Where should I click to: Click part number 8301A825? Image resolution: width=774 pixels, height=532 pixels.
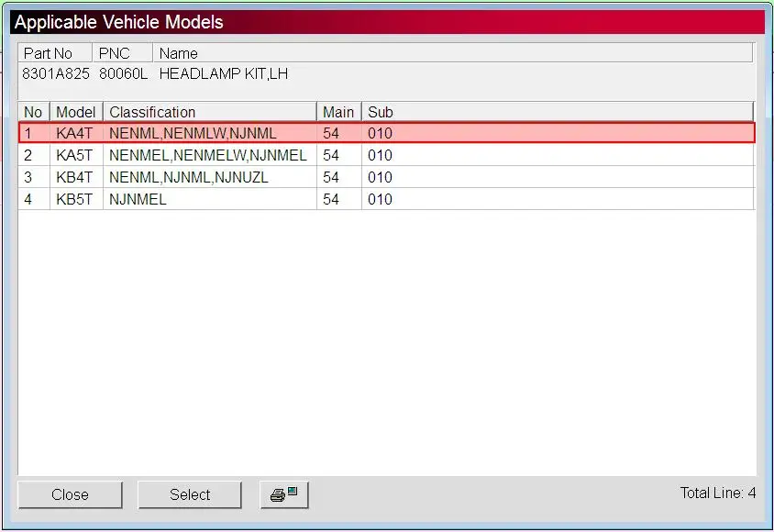click(56, 74)
